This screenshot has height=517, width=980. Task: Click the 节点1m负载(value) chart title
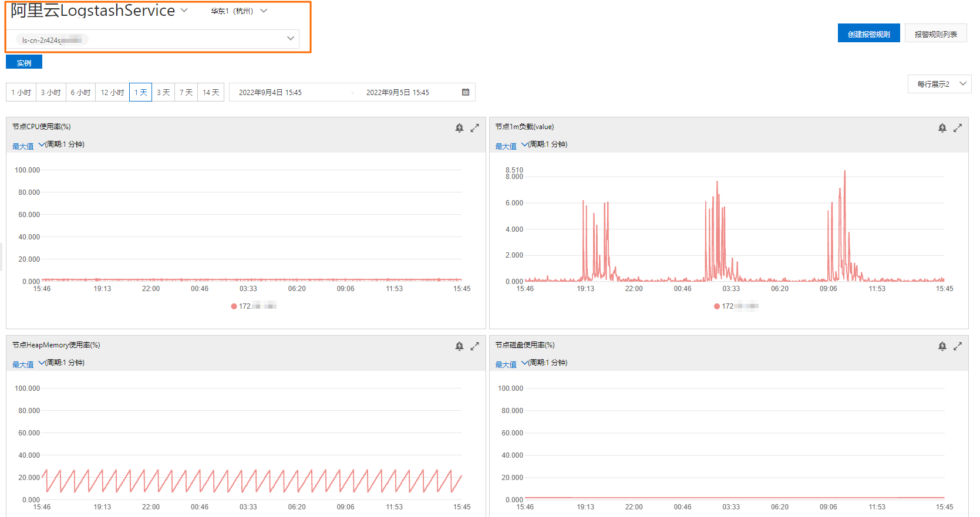[x=524, y=126]
